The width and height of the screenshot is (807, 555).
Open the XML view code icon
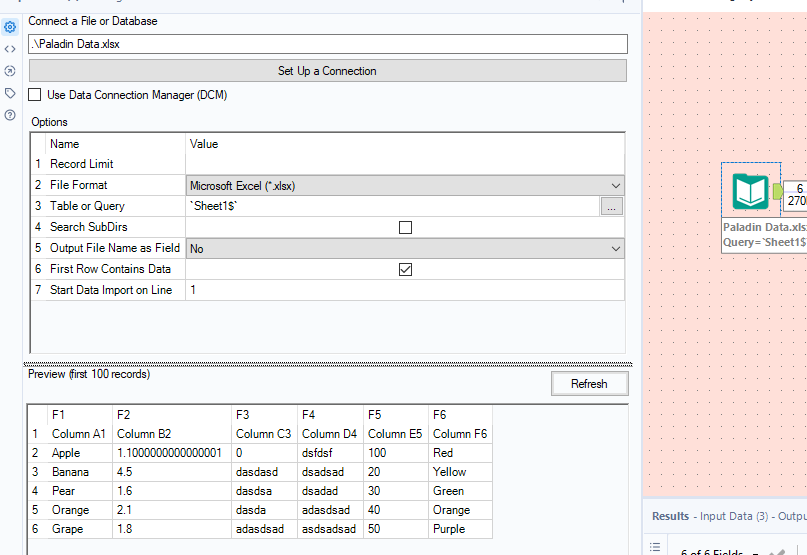(x=10, y=49)
